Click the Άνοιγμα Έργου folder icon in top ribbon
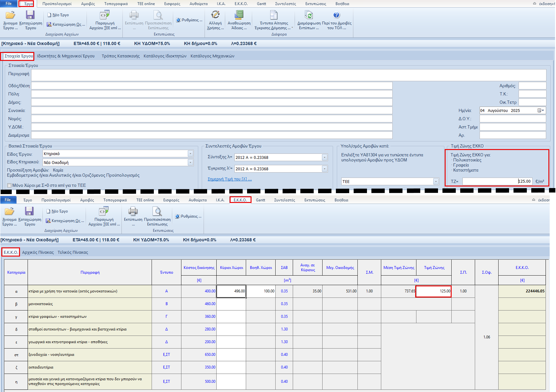The height and width of the screenshot is (392, 556). pyautogui.click(x=10, y=15)
